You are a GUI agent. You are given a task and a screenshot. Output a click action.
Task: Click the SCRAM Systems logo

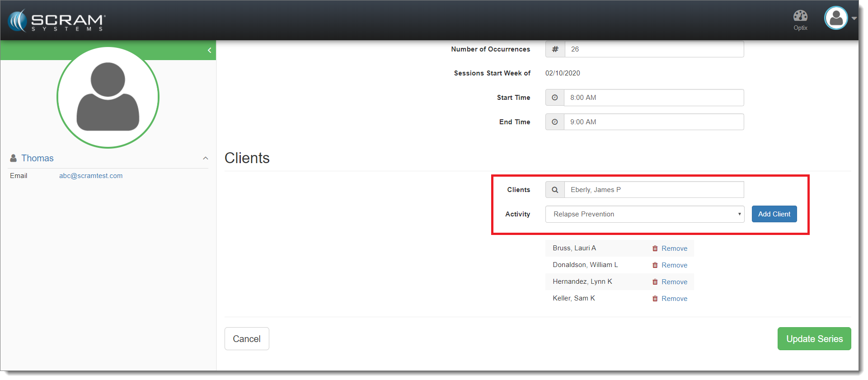point(57,21)
